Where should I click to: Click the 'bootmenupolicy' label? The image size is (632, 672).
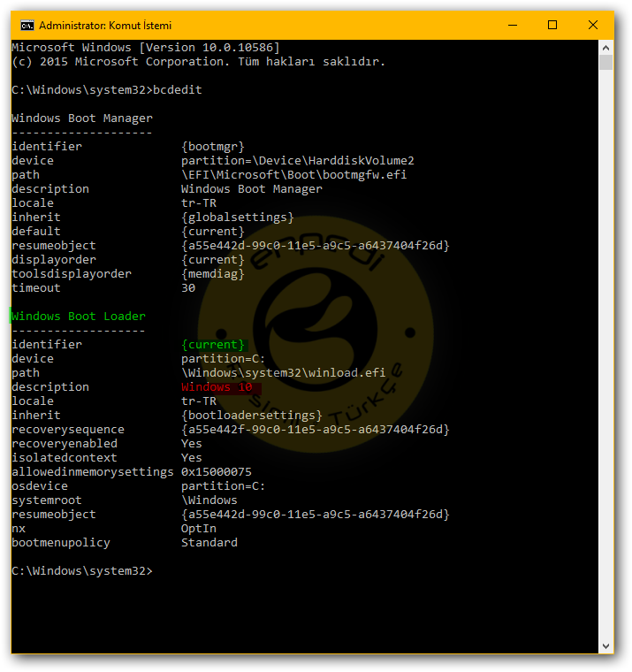[61, 543]
